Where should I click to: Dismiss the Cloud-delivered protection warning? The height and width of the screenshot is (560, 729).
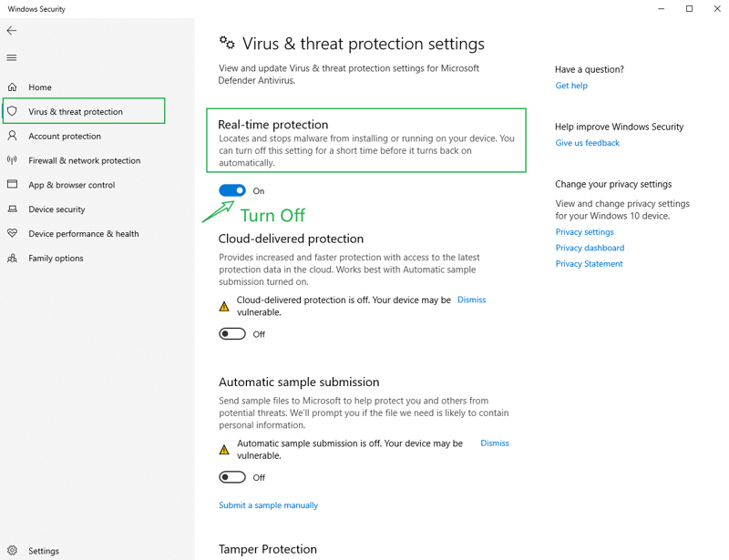471,300
